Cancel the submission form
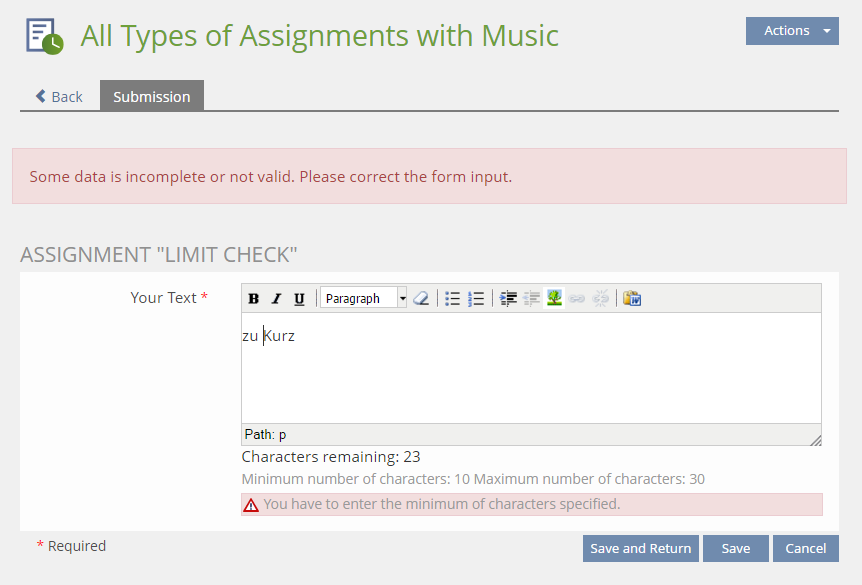This screenshot has width=862, height=585. coord(805,548)
